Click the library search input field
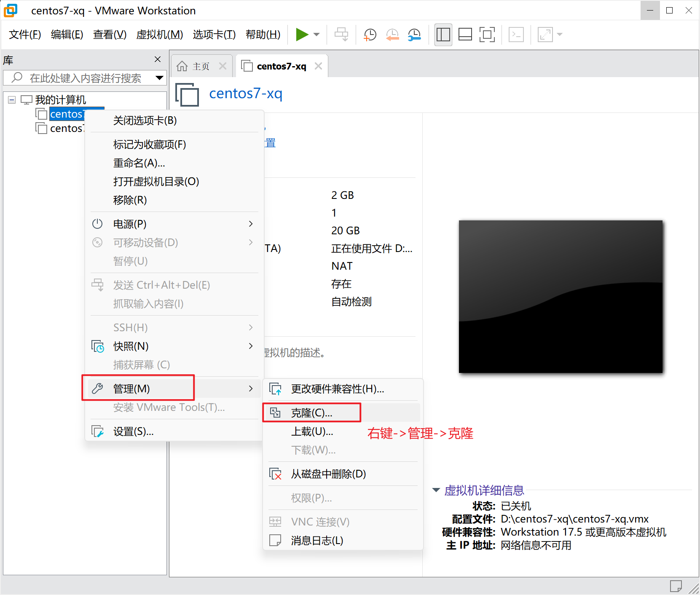 84,78
